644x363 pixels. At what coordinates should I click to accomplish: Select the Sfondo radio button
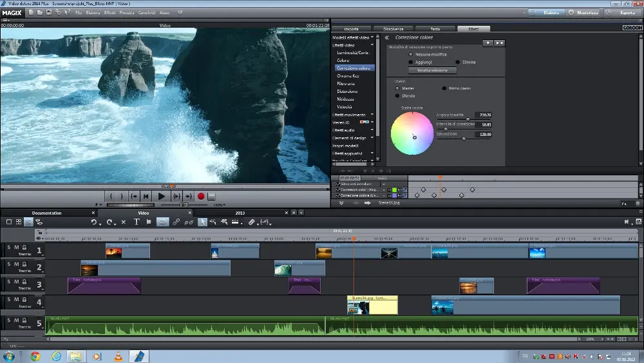pyautogui.click(x=397, y=96)
